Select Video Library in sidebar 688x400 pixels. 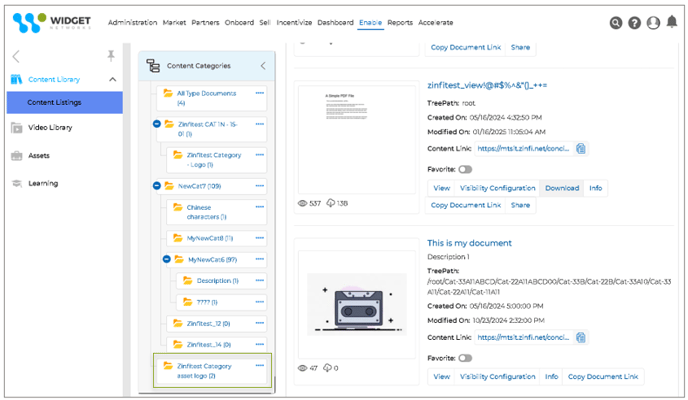pyautogui.click(x=49, y=128)
